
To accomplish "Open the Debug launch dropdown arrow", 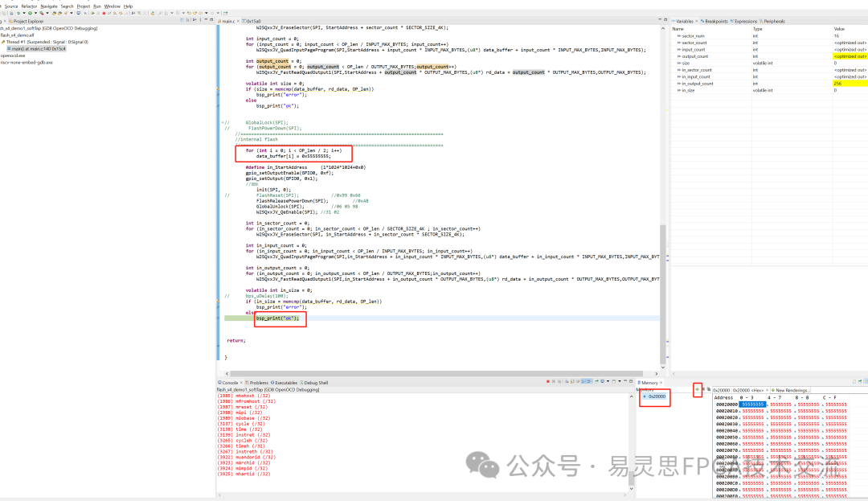I will (x=24, y=14).
